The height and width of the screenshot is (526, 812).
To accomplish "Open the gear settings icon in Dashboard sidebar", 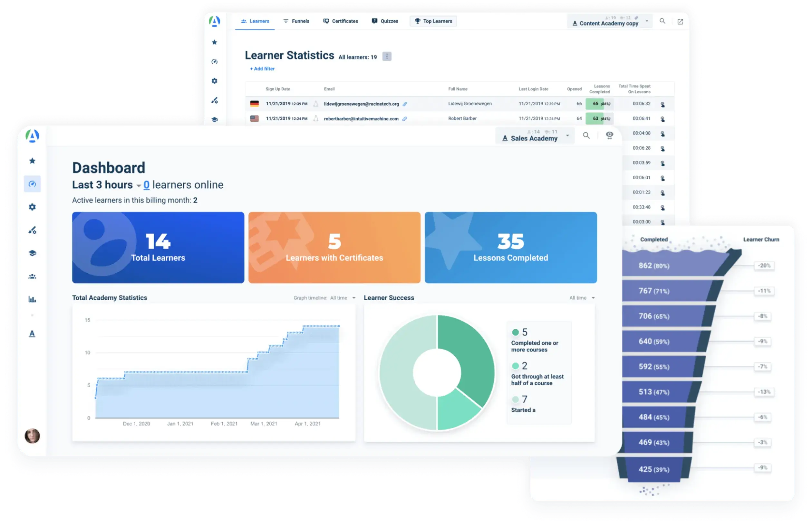I will click(33, 207).
